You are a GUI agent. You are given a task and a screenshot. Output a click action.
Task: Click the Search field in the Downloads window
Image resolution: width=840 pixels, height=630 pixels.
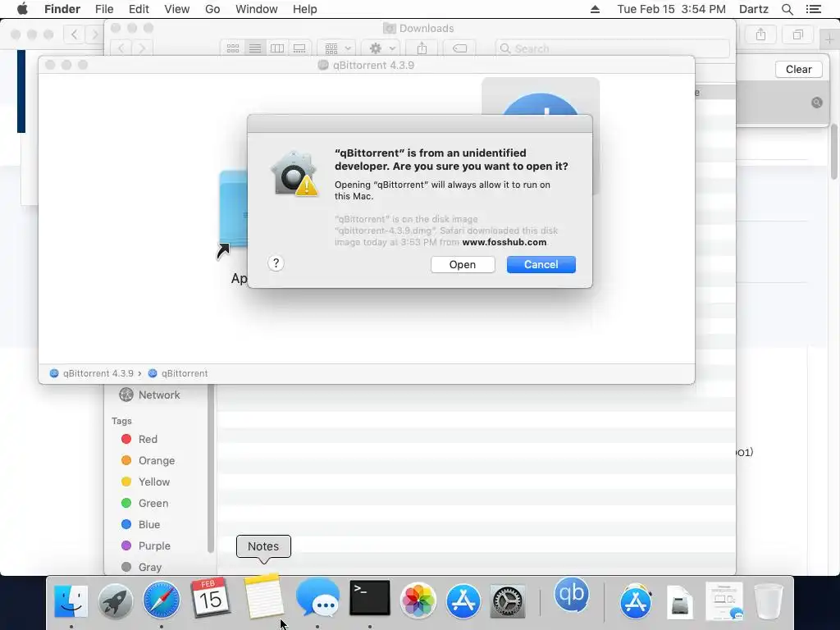coord(613,48)
